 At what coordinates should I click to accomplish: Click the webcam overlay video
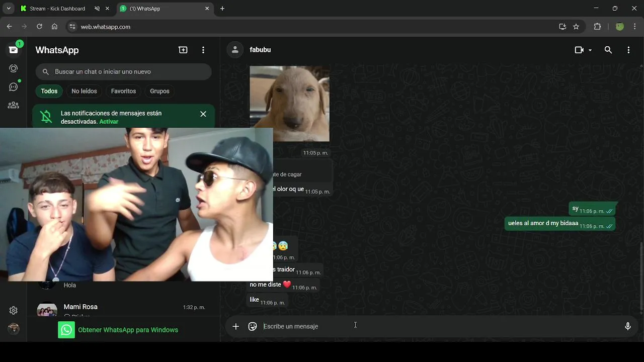coord(136,204)
